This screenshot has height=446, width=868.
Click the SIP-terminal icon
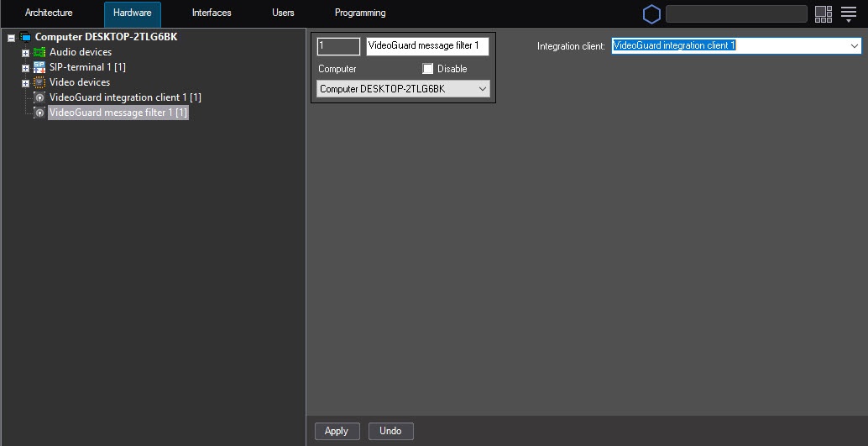click(x=39, y=67)
